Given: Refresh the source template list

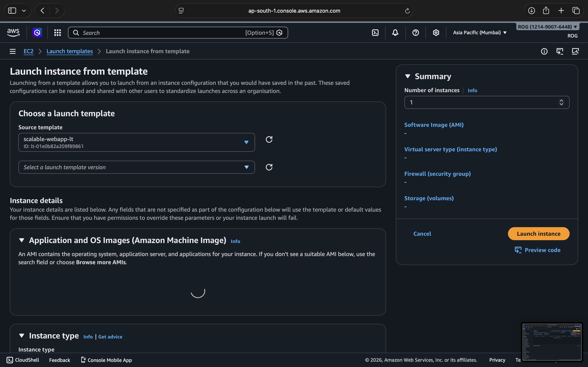Looking at the screenshot, I should (x=269, y=139).
